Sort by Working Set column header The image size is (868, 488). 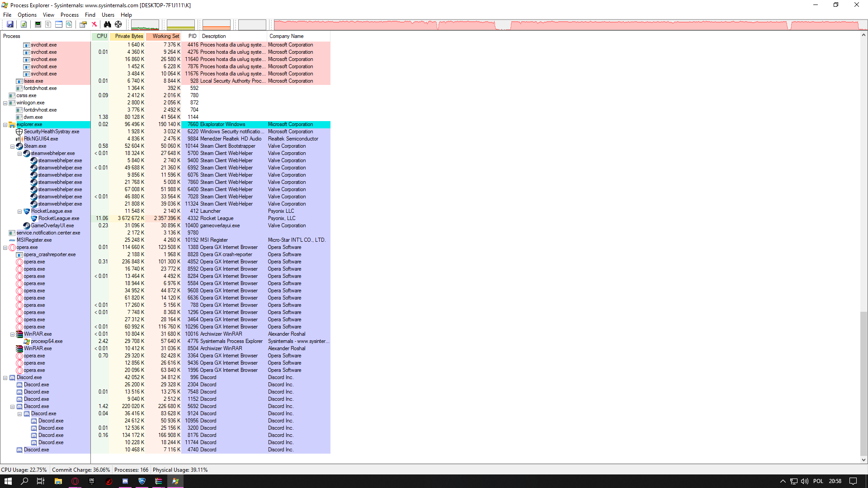pos(164,36)
